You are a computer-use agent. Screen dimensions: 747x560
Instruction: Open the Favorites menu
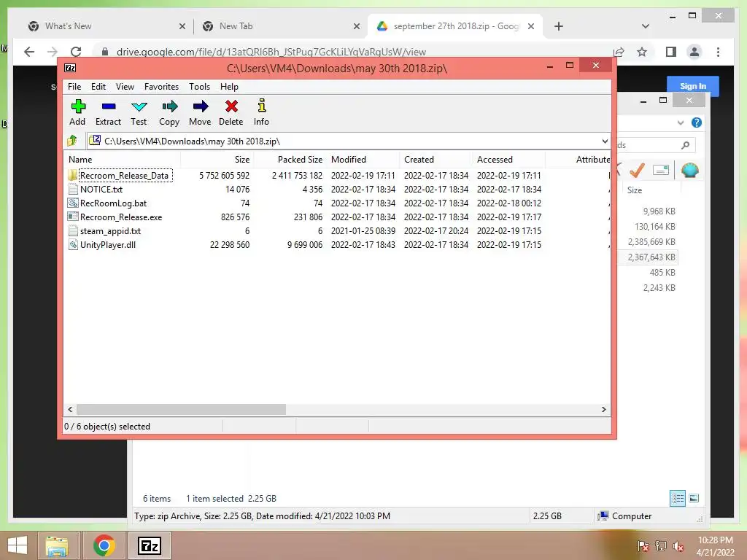161,87
